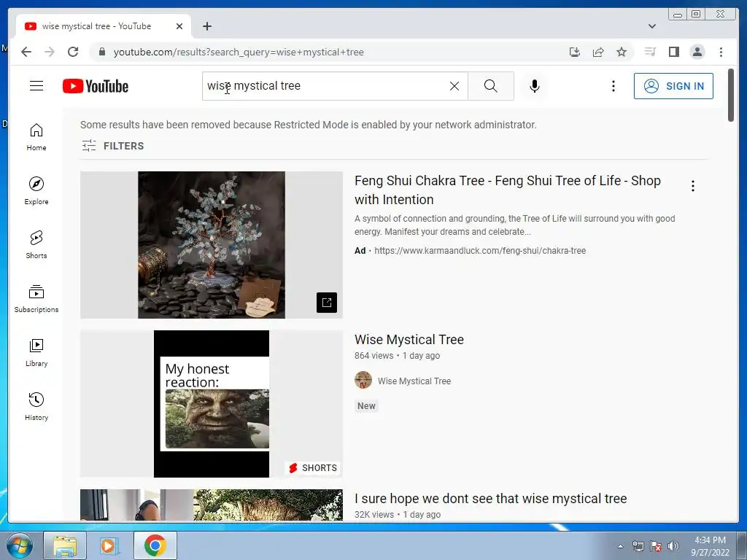Image resolution: width=747 pixels, height=560 pixels.
Task: Open Subscriptions in the sidebar
Action: pyautogui.click(x=36, y=298)
